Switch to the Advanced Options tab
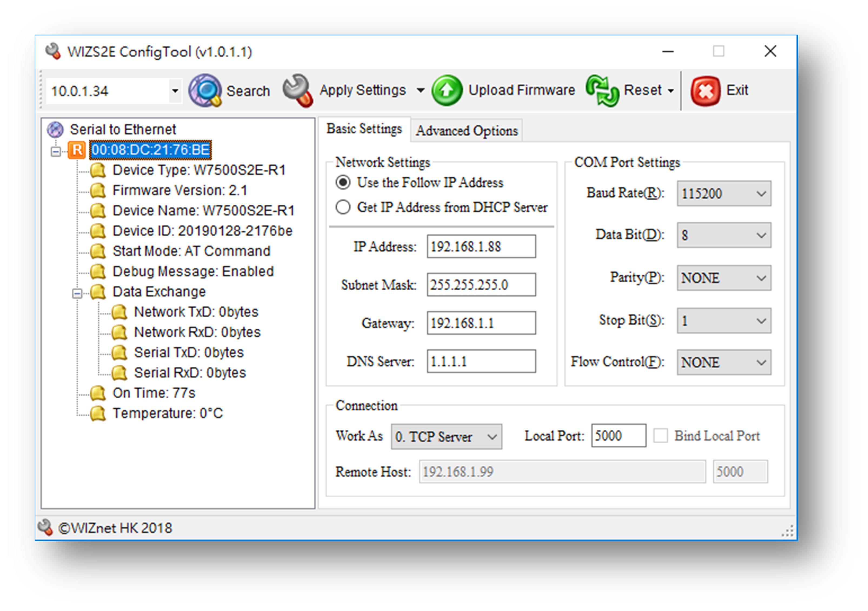Image resolution: width=868 pixels, height=611 pixels. click(x=467, y=130)
